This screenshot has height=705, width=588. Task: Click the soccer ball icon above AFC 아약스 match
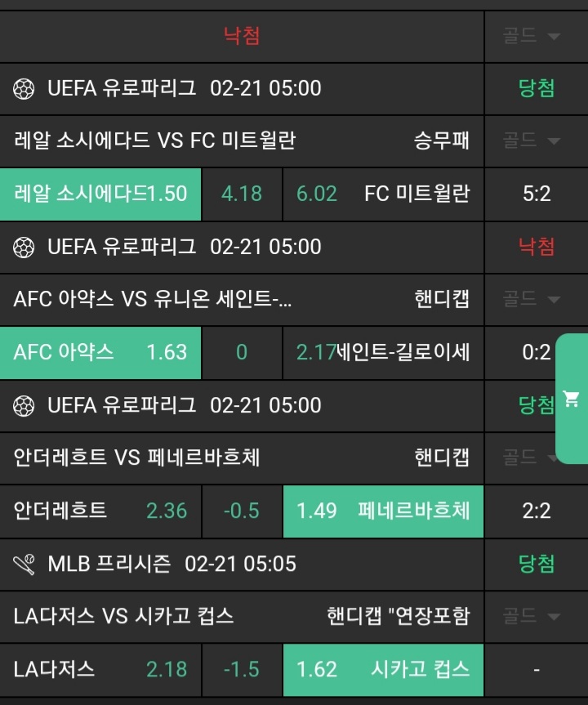coord(24,247)
